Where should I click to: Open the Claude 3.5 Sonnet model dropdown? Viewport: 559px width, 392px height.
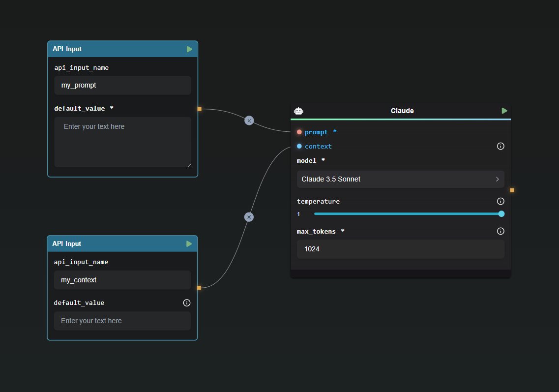click(x=400, y=180)
